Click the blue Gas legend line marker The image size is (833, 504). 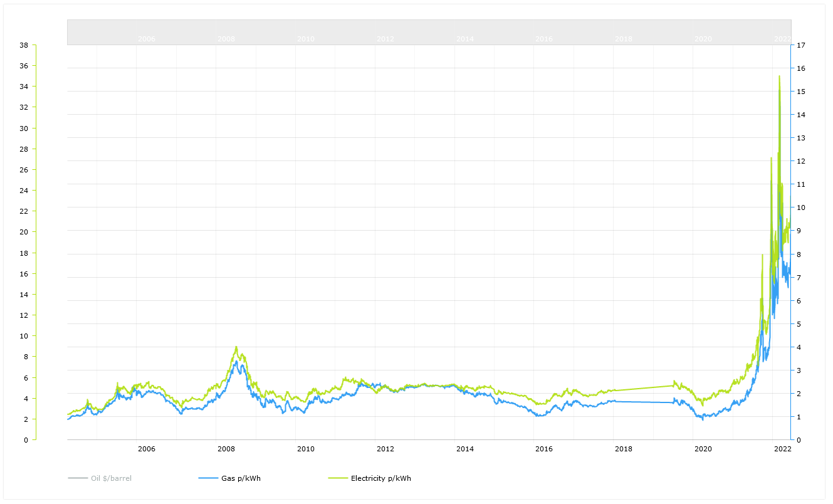[x=207, y=478]
